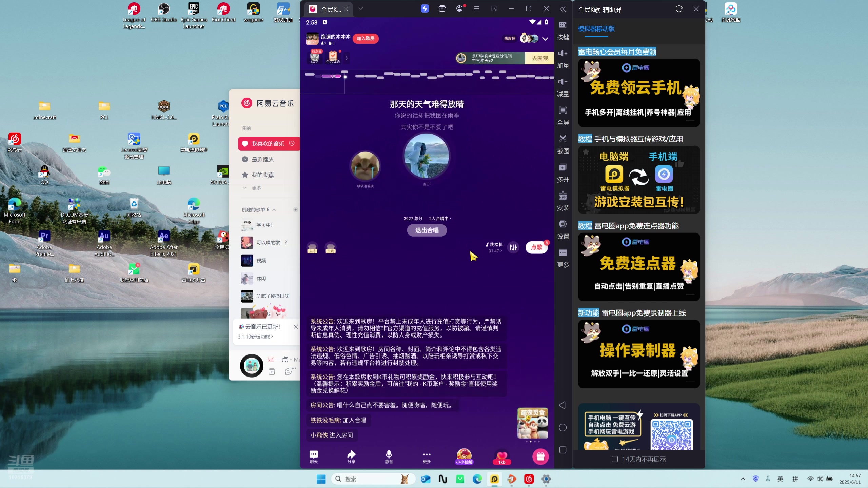
Task: Click the lightning boost icon in emulator title bar
Action: pyautogui.click(x=425, y=9)
